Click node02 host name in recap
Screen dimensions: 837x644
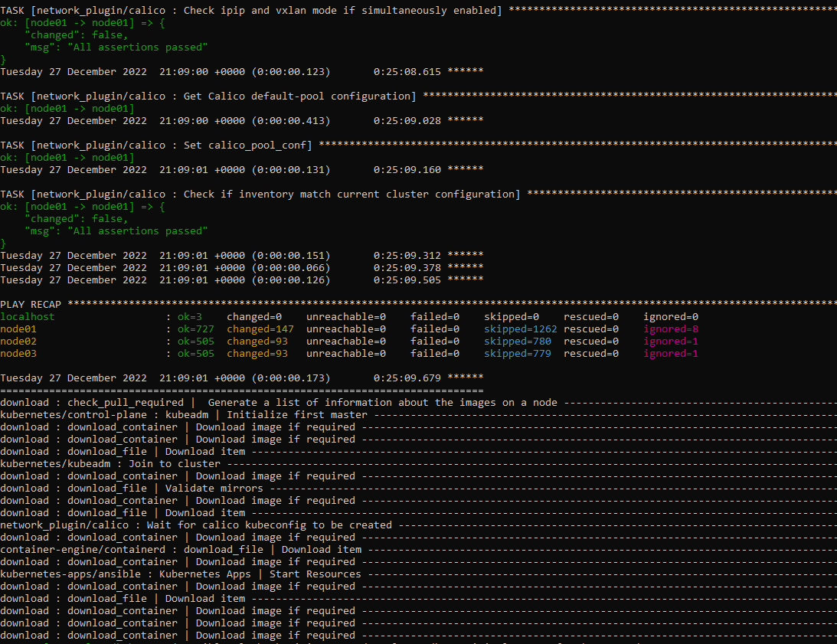coord(18,342)
